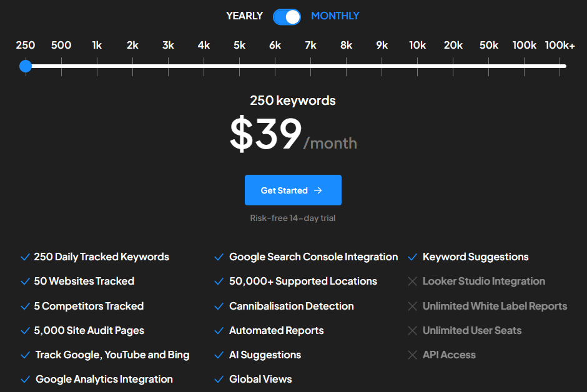The height and width of the screenshot is (392, 587).
Task: Select the YEARLY billing label
Action: (x=244, y=16)
